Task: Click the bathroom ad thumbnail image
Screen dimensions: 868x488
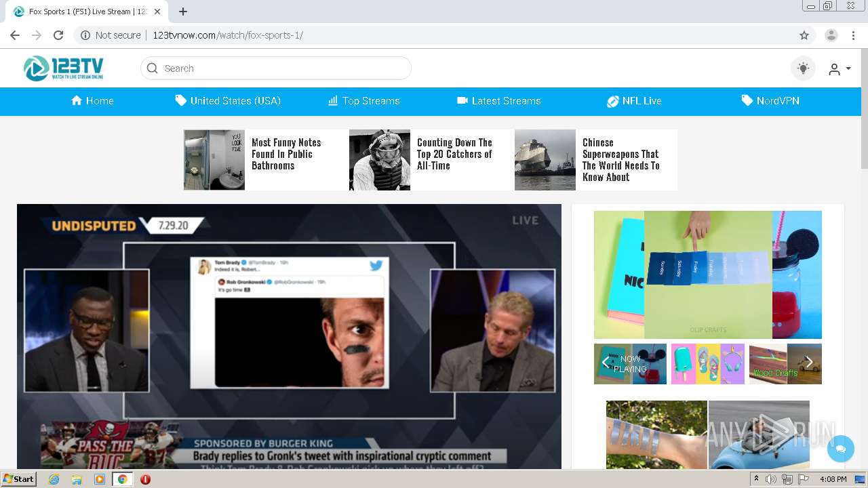Action: tap(214, 160)
